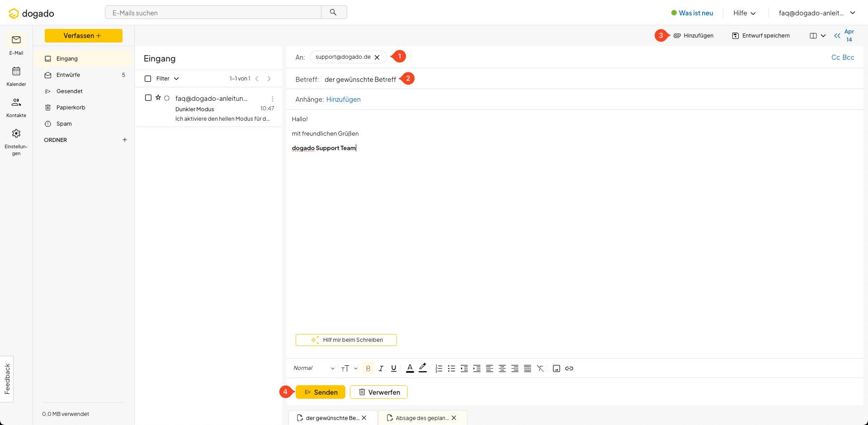Insert a bulleted list
This screenshot has height=425, width=868.
tap(451, 368)
